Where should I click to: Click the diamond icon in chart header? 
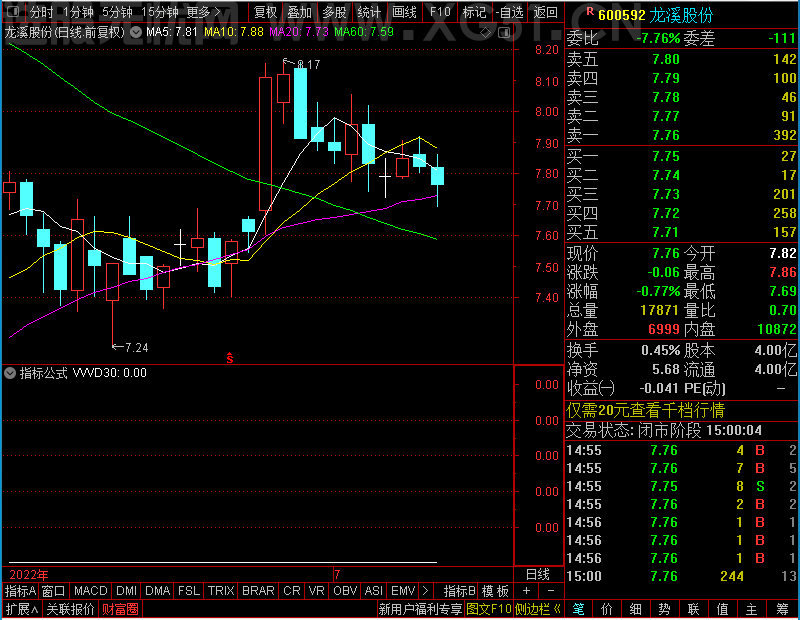[x=485, y=33]
